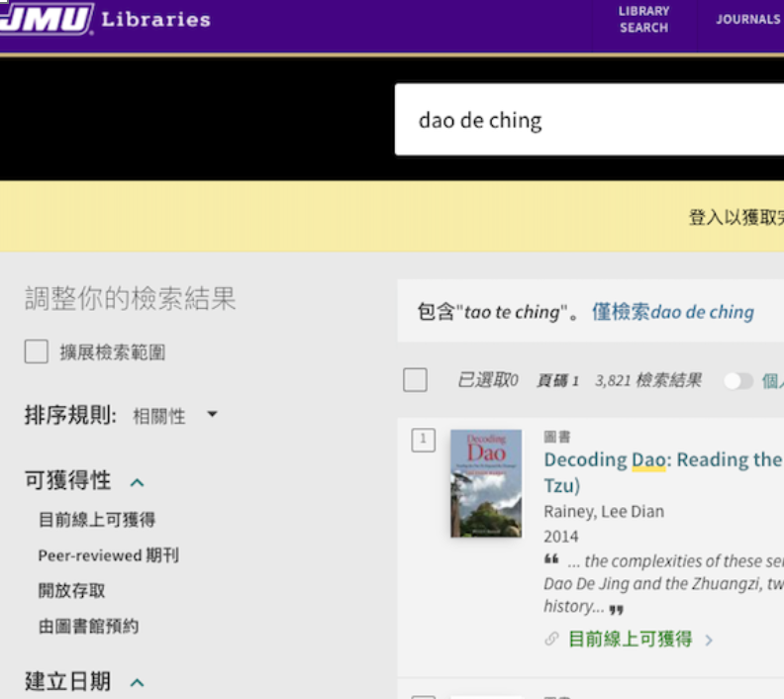
Task: Click the chevron after 目前線上可獲得
Action: (x=709, y=640)
